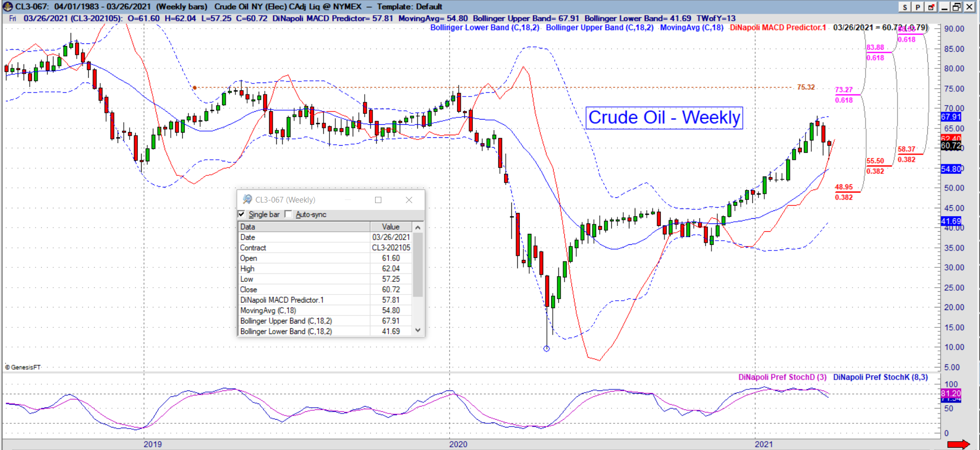Click the data window scrollbar up arrow
The height and width of the screenshot is (450, 980).
pos(417,227)
